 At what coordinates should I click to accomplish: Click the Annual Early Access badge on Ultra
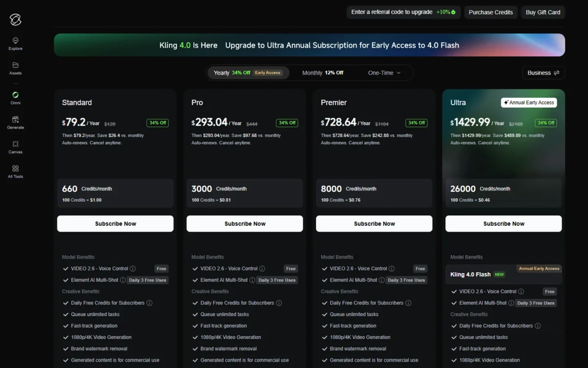pyautogui.click(x=529, y=103)
